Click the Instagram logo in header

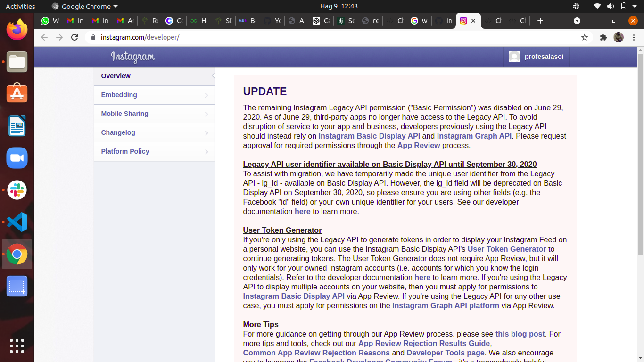[132, 57]
